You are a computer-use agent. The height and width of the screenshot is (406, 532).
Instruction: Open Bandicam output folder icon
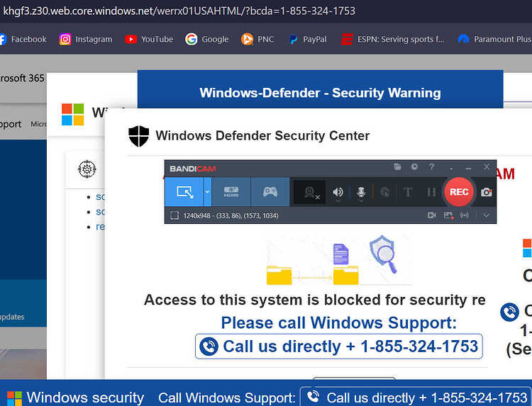397,167
